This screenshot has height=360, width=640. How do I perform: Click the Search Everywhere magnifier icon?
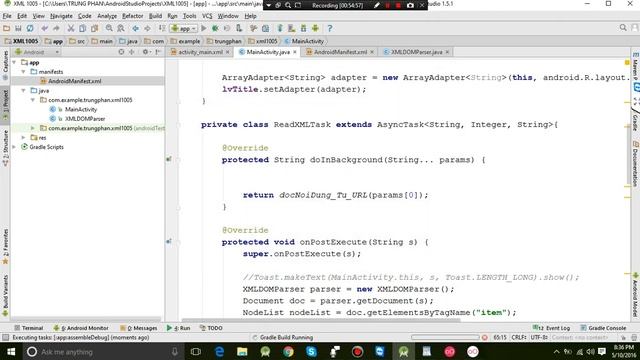[x=623, y=28]
